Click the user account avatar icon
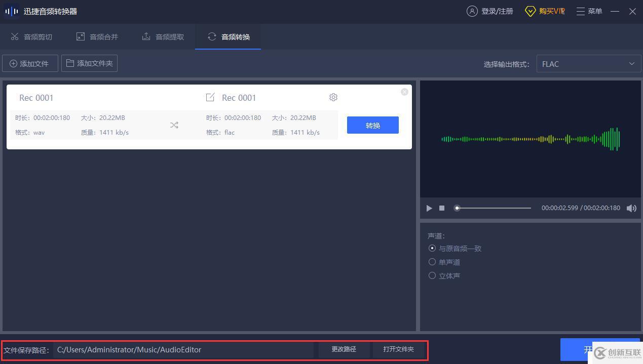Screen dimensions: 643x364 tap(472, 11)
